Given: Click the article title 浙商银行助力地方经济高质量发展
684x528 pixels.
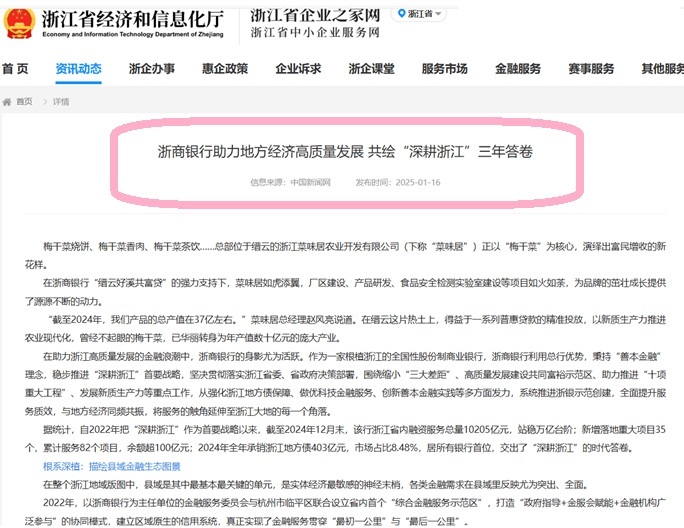Looking at the screenshot, I should pyautogui.click(x=345, y=151).
